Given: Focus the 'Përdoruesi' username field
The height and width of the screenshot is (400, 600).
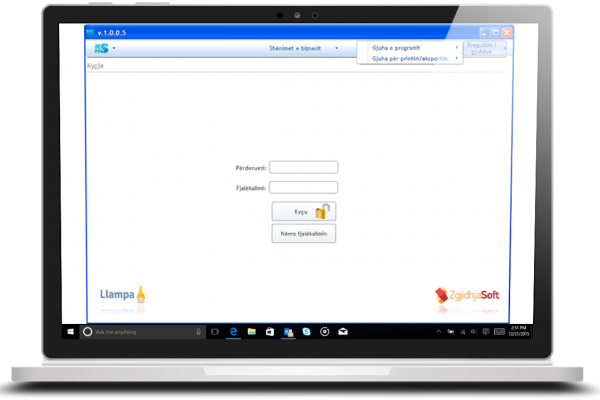Looking at the screenshot, I should (x=303, y=167).
